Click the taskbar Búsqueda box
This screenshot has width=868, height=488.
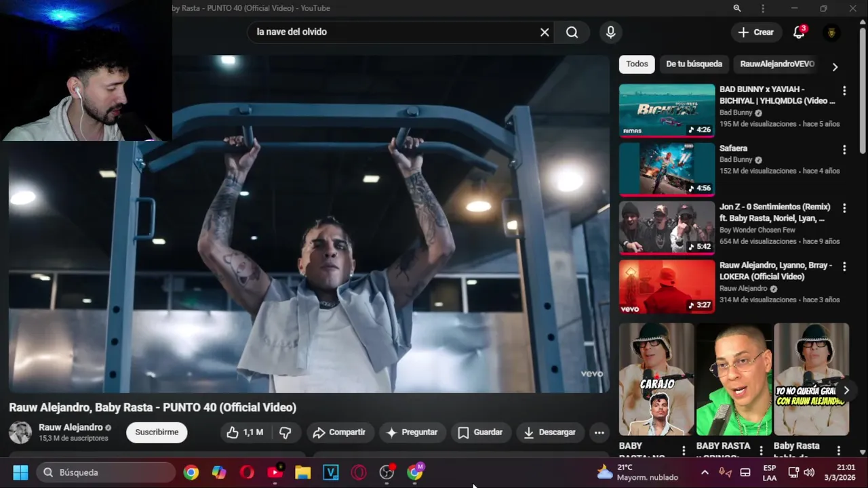(106, 472)
